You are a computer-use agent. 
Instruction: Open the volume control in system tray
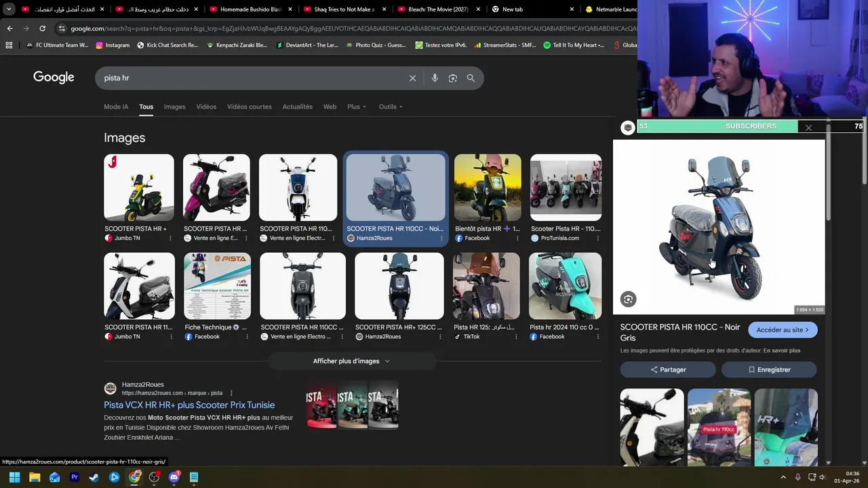(823, 477)
